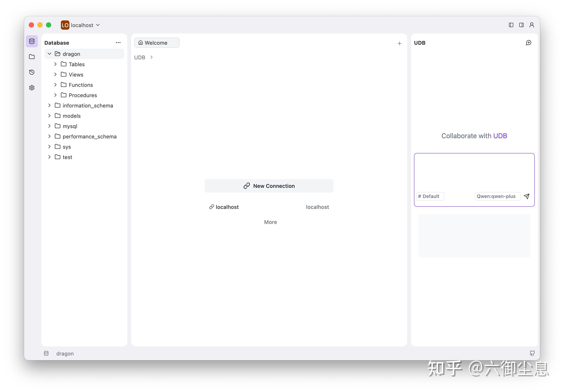
Task: Send the UDB chat message with paper-plane icon
Action: pyautogui.click(x=527, y=196)
